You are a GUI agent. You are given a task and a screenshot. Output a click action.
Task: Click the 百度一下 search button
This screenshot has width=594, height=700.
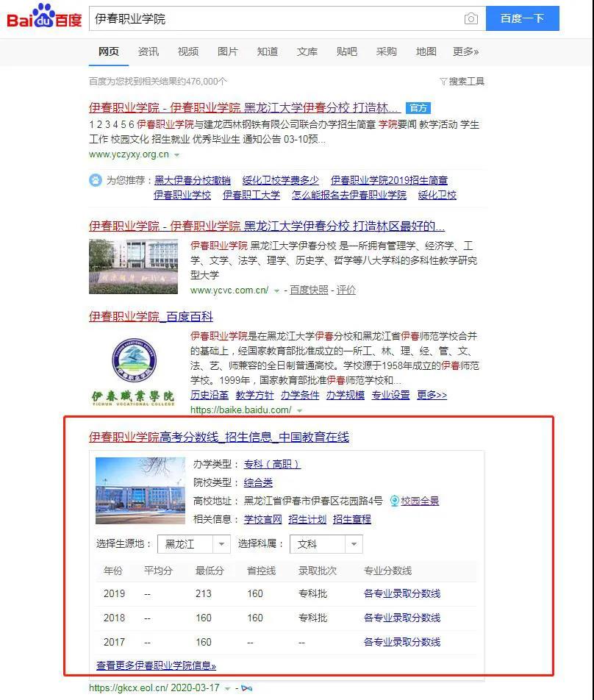pyautogui.click(x=523, y=18)
